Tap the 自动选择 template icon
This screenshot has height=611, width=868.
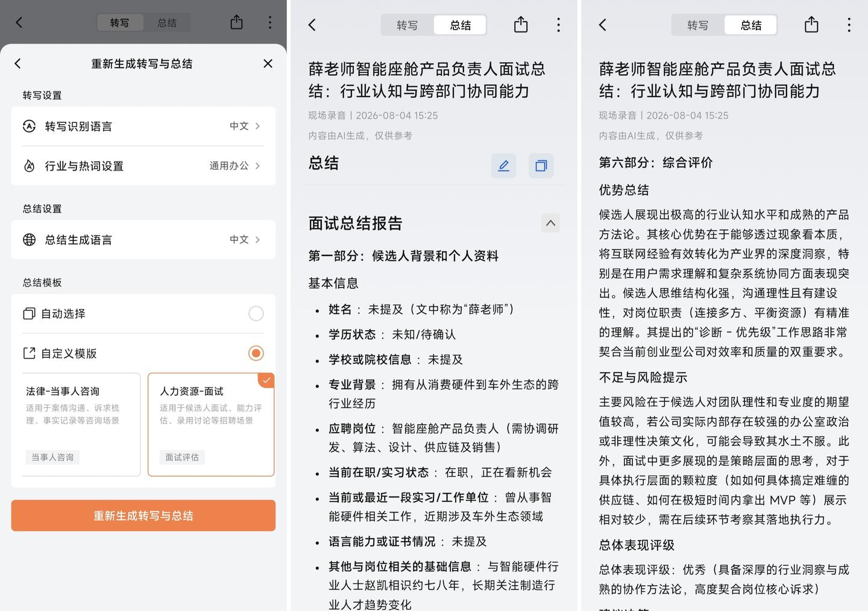29,314
